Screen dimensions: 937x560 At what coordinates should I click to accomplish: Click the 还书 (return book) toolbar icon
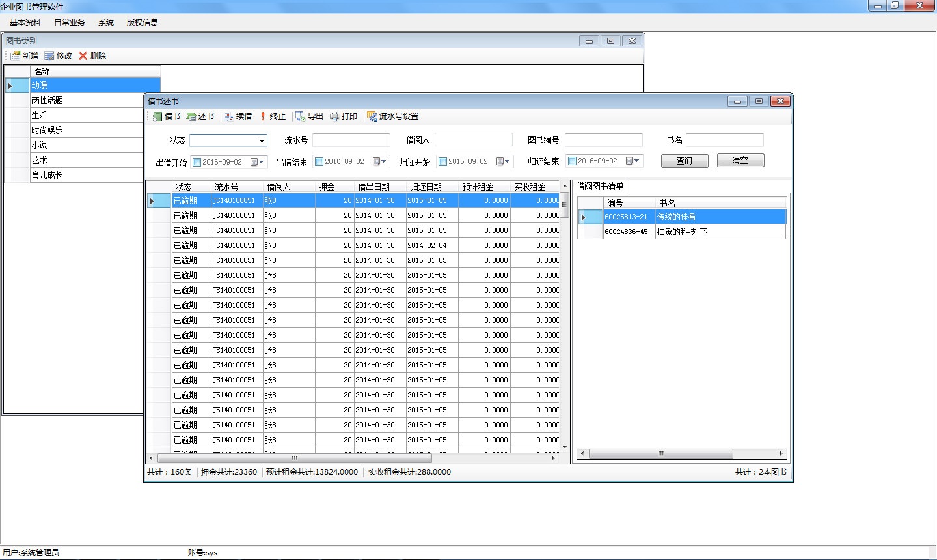click(x=191, y=116)
